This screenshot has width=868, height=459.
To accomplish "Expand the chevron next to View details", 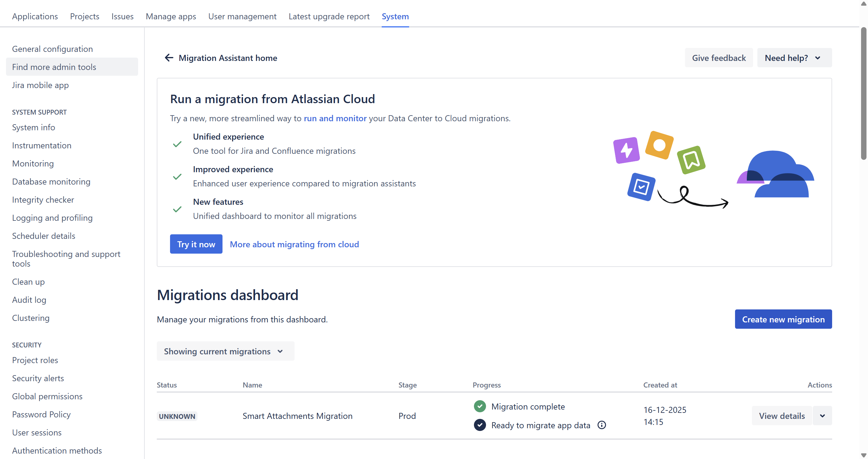I will point(822,416).
